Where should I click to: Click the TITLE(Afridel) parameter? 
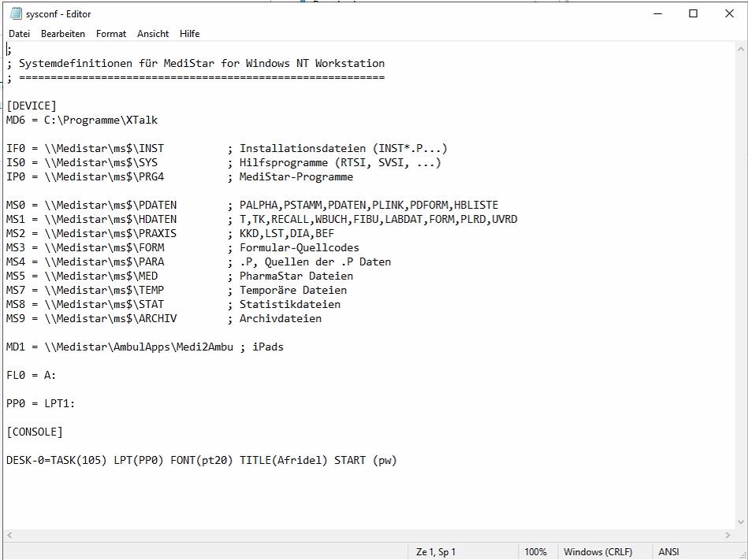(284, 461)
